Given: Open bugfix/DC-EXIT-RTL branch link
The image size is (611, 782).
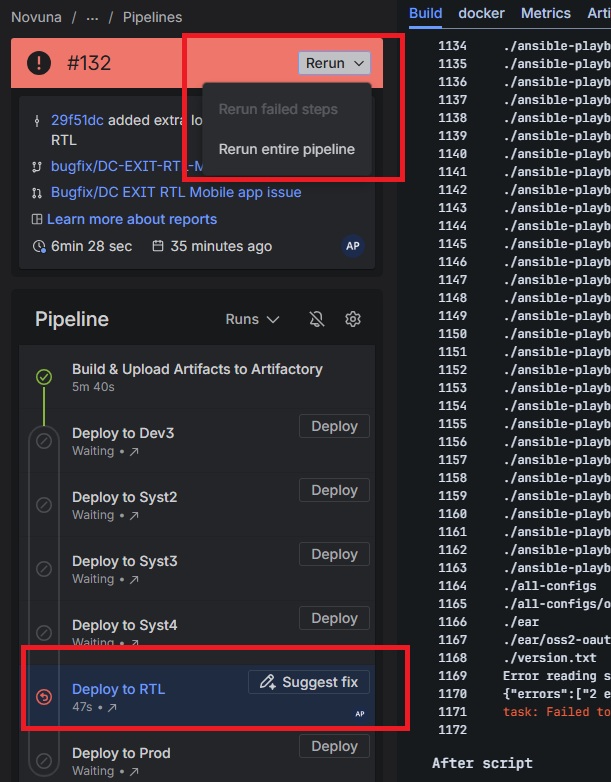Looking at the screenshot, I should (x=127, y=166).
